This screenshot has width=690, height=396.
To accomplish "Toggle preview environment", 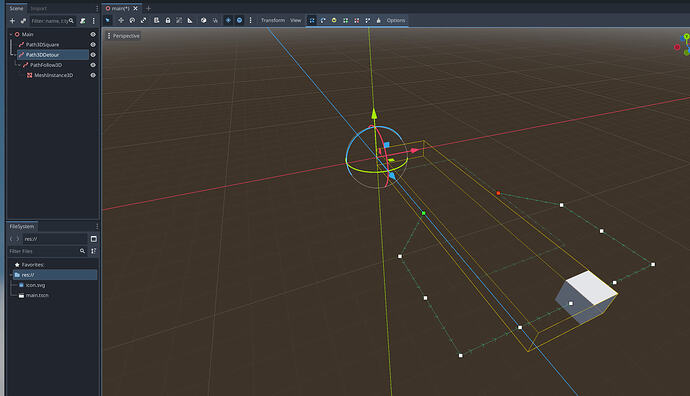I will click(239, 20).
